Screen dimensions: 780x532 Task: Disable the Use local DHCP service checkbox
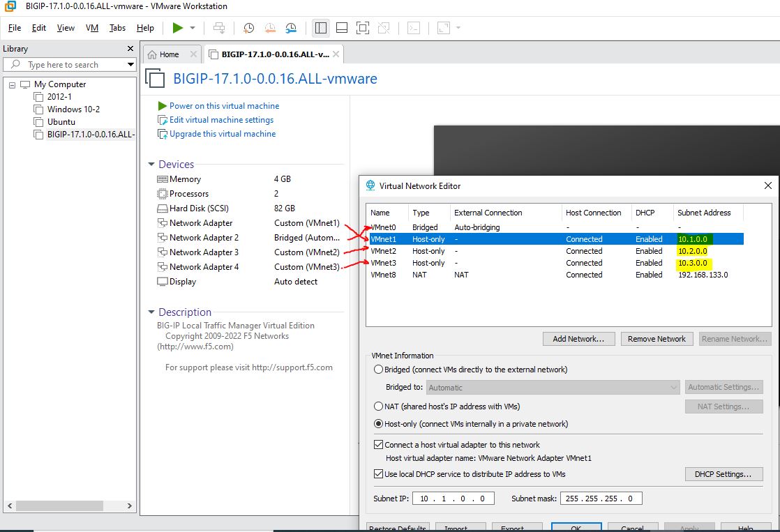pos(379,474)
